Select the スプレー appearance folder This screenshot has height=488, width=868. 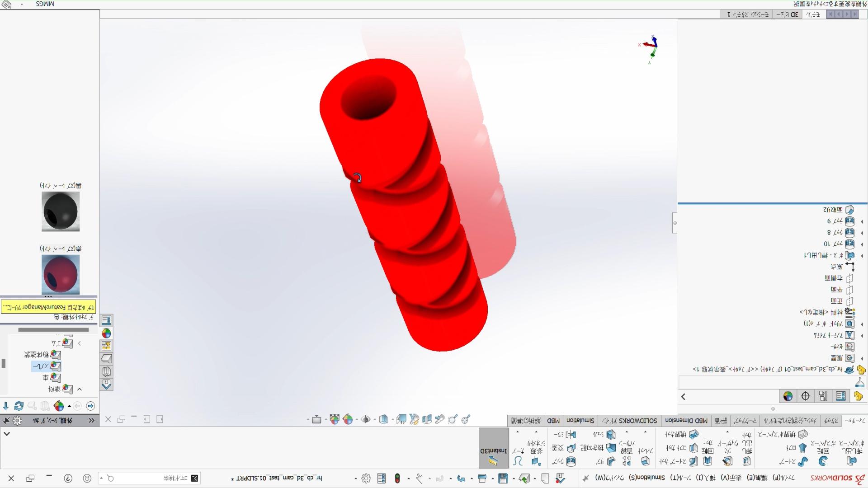point(47,366)
